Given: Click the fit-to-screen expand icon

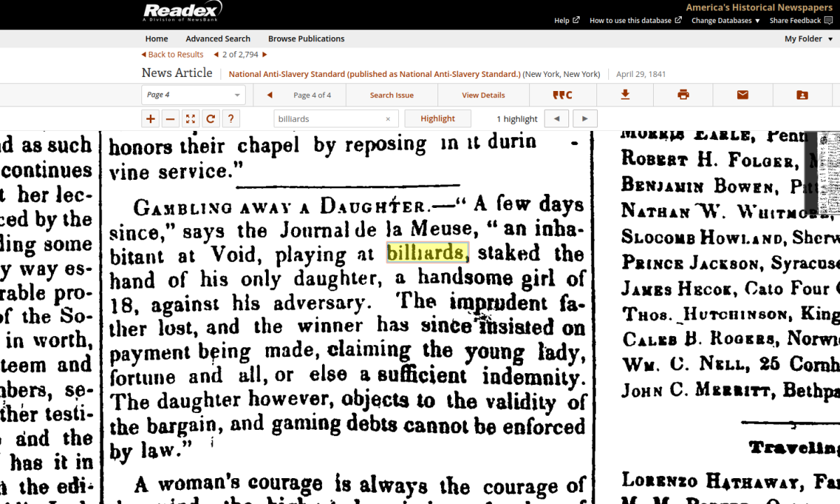Looking at the screenshot, I should [190, 119].
